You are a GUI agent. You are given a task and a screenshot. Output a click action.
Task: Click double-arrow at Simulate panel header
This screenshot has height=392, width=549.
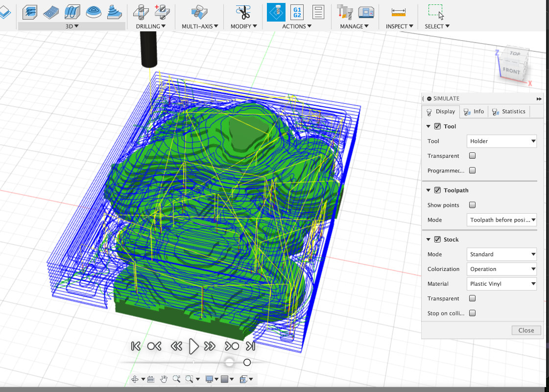539,99
